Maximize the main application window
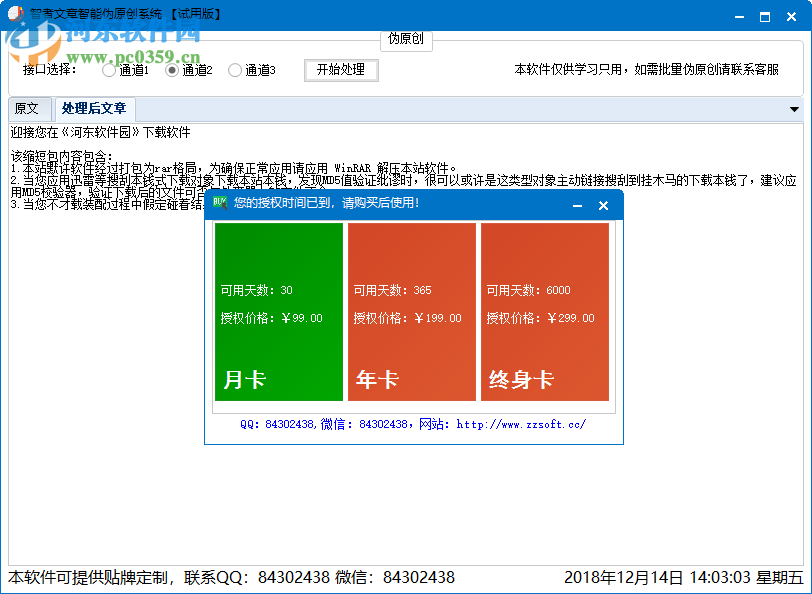 coord(765,17)
